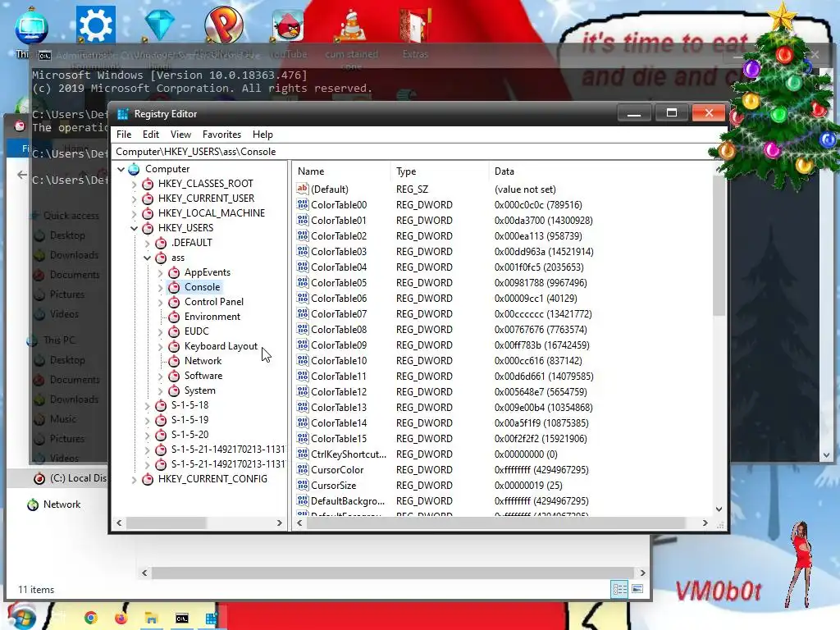
Task: Click the Name column header
Action: (342, 171)
